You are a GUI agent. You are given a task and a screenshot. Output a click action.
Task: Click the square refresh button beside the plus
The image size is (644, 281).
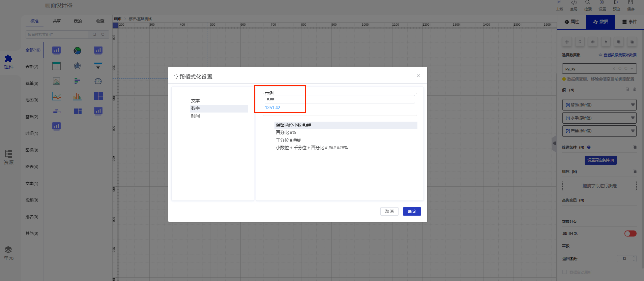click(x=580, y=42)
